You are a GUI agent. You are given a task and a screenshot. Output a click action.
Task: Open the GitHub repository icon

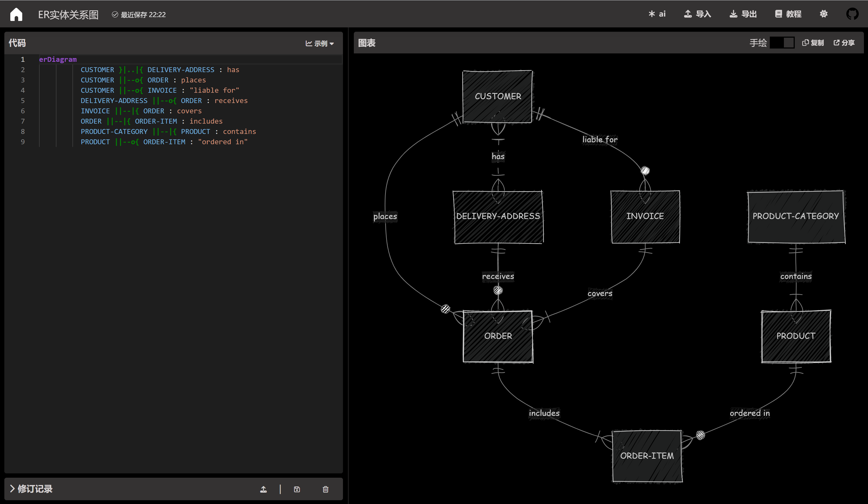pyautogui.click(x=852, y=14)
